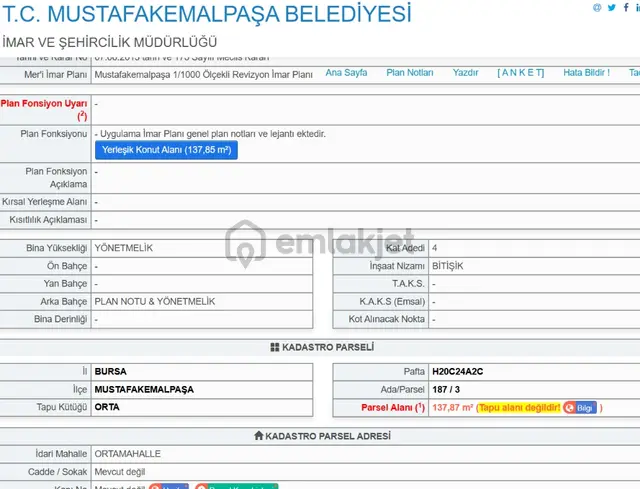
Task: Click the Tapu alanı değildir! yellow warning
Action: tap(519, 407)
